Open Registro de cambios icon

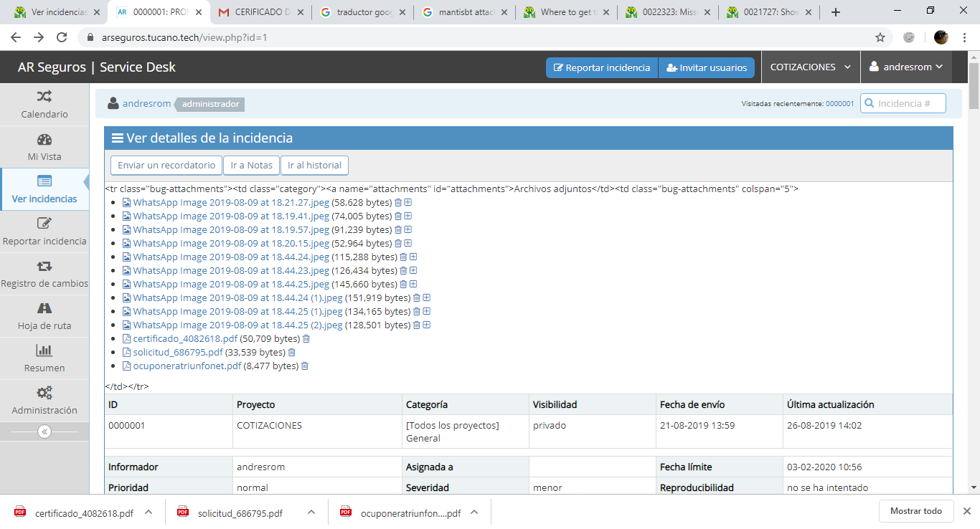44,267
